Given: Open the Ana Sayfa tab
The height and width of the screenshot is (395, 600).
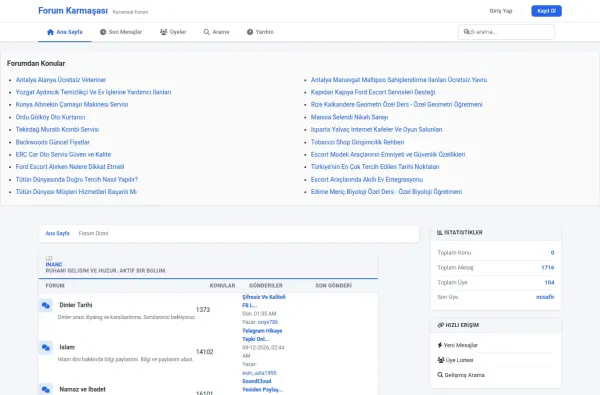Looking at the screenshot, I should [x=65, y=32].
